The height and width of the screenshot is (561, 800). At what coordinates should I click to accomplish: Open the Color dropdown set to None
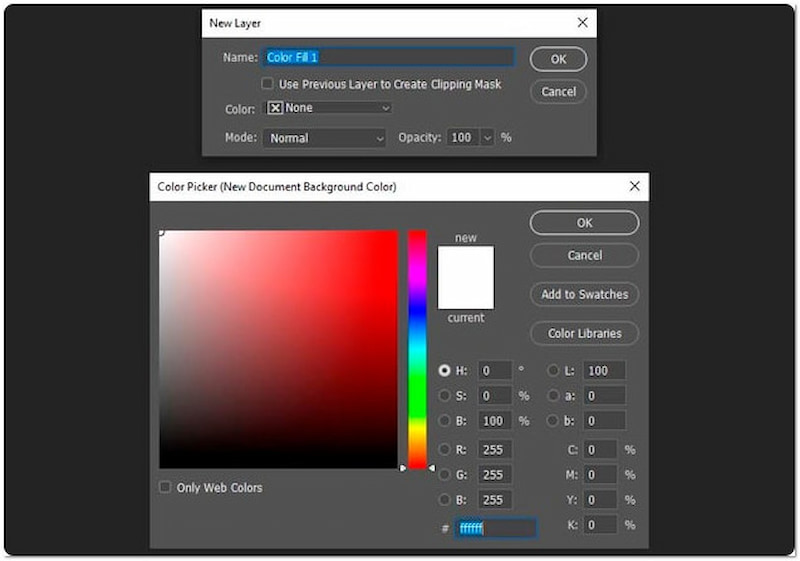[329, 108]
